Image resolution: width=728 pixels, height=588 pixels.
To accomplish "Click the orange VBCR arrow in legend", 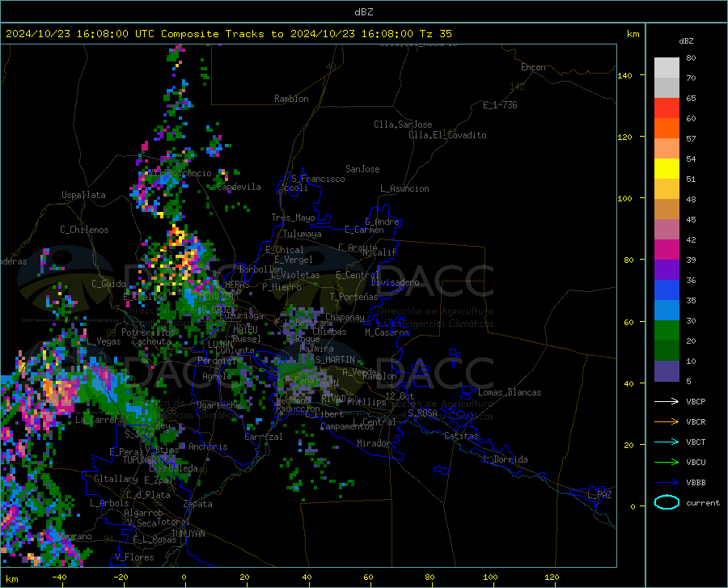I will [667, 422].
